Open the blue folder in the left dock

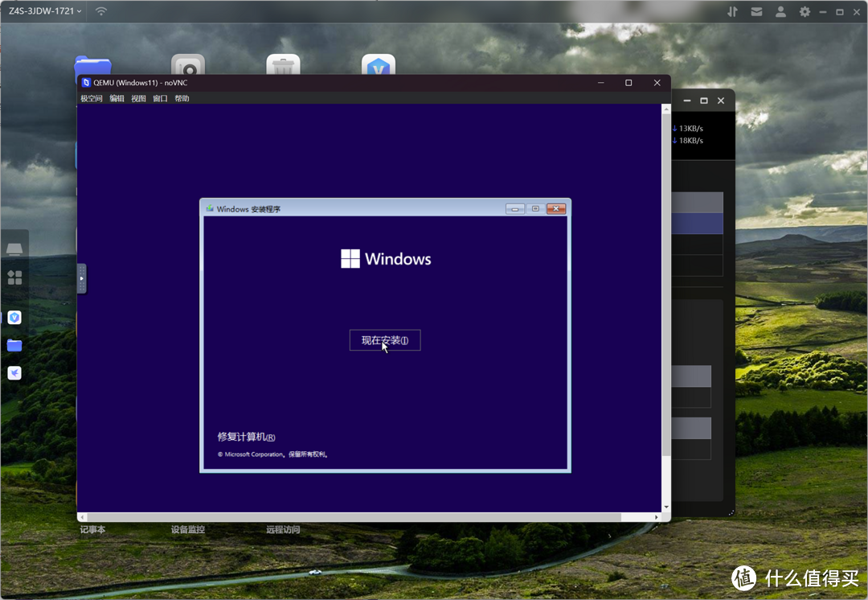pyautogui.click(x=14, y=346)
